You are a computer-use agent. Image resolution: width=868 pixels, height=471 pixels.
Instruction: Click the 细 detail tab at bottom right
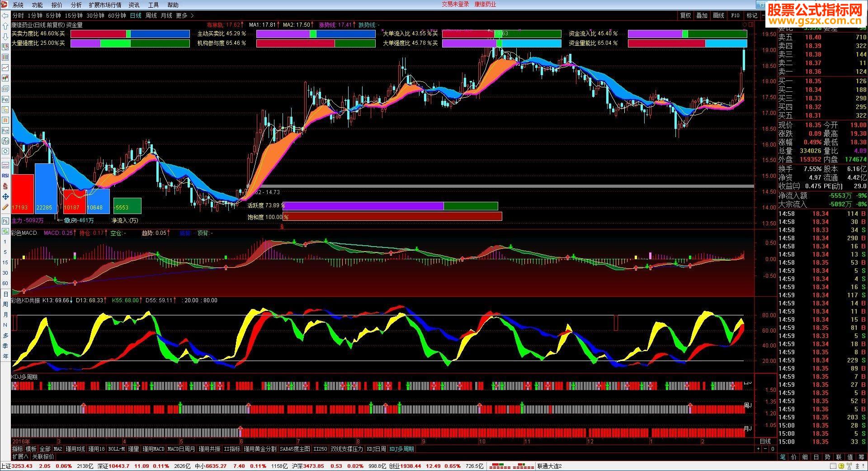pyautogui.click(x=805, y=457)
